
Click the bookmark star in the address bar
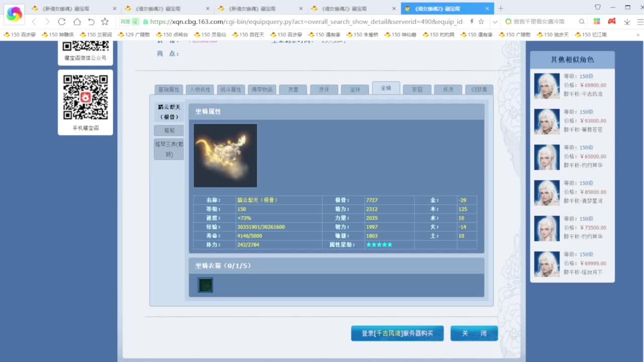click(x=481, y=22)
